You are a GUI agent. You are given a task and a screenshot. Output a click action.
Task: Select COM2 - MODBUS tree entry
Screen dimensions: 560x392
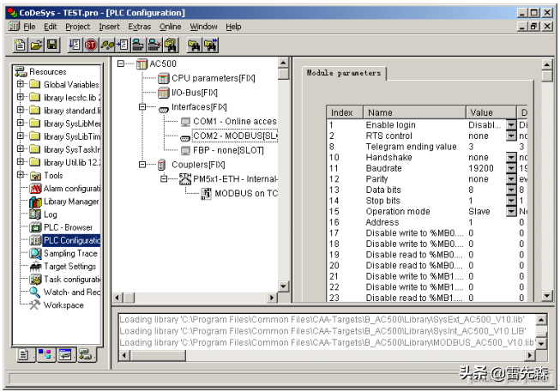pyautogui.click(x=234, y=136)
